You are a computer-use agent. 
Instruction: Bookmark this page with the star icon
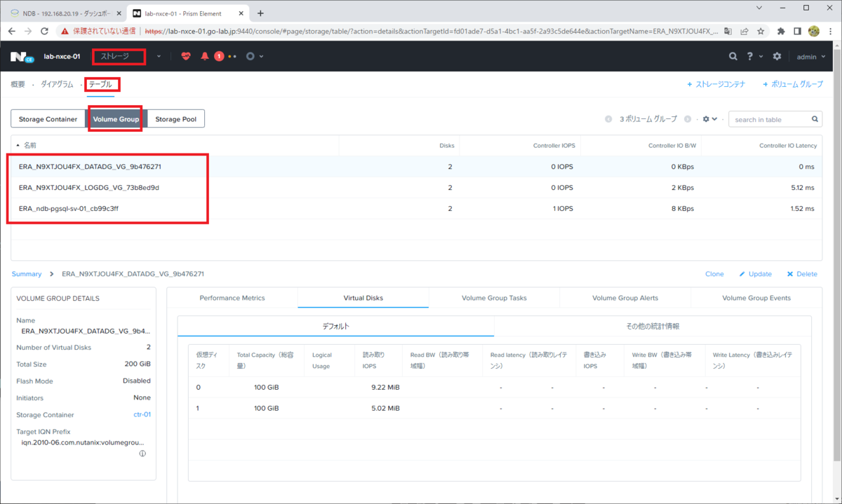760,31
